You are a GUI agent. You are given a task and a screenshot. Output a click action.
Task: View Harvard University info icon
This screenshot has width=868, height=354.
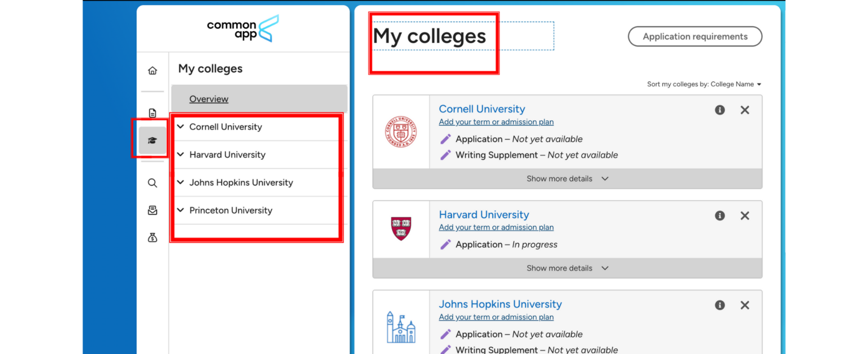[719, 215]
